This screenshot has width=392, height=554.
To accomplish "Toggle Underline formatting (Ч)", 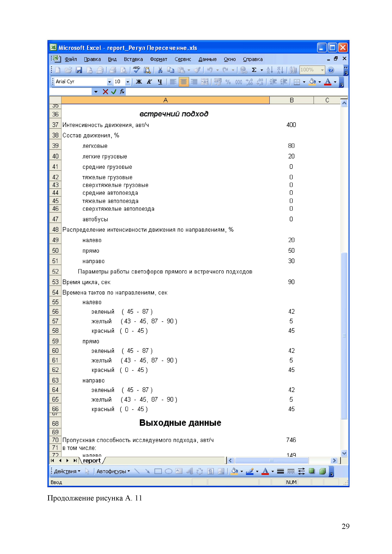I will tap(160, 82).
